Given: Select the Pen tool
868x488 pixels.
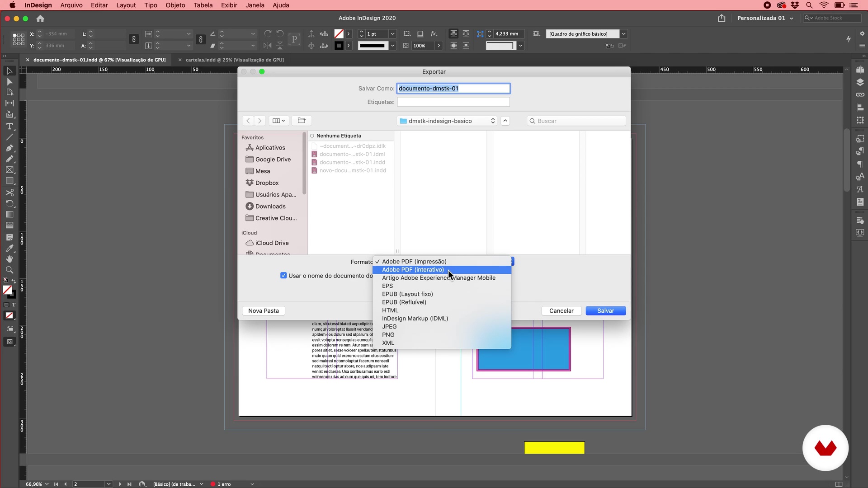Looking at the screenshot, I should 9,148.
